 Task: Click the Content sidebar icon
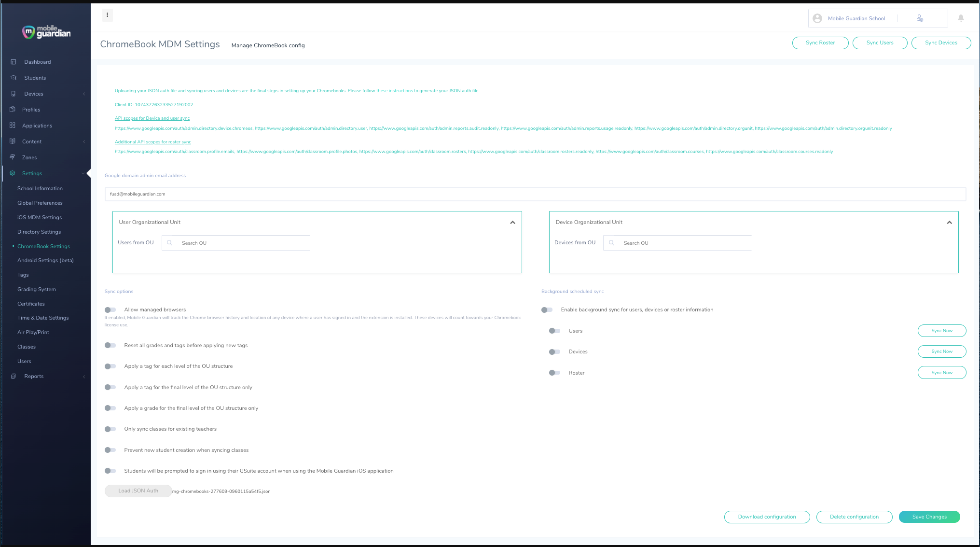pos(13,141)
